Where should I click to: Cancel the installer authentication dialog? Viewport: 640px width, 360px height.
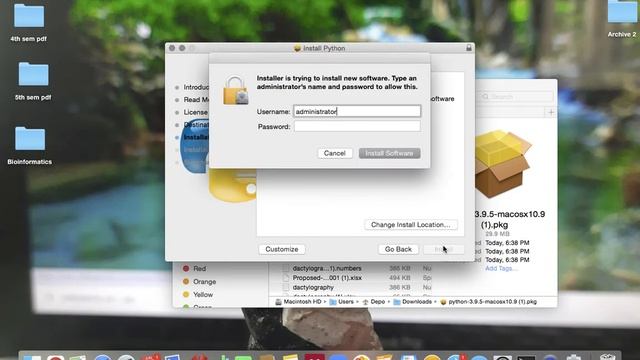coord(335,153)
